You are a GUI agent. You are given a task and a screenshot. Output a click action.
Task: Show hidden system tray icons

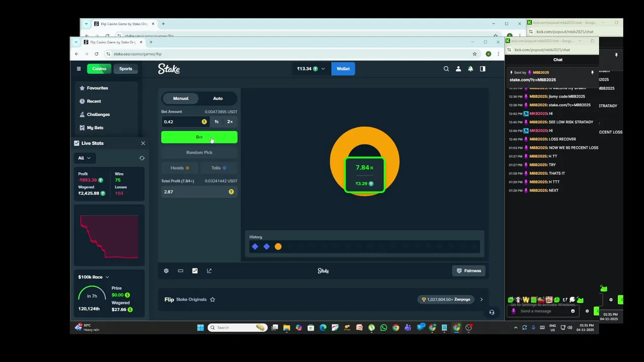515,327
